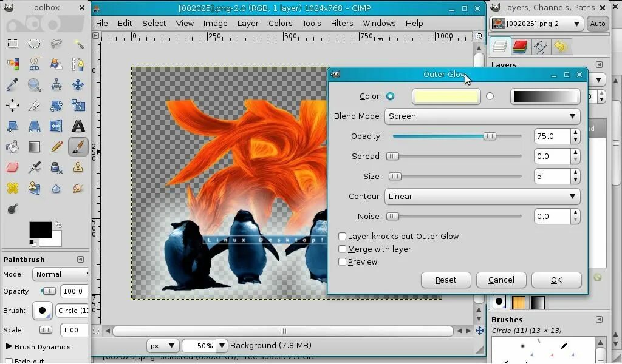Click the yellow glow color swatch
Screen dimensions: 622x364
tap(446, 96)
